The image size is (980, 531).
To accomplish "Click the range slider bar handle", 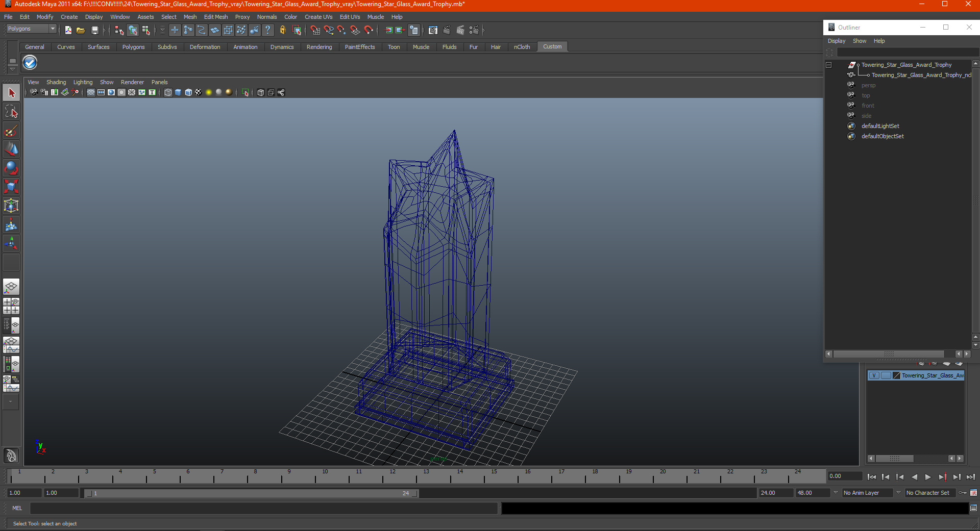I will coord(252,493).
